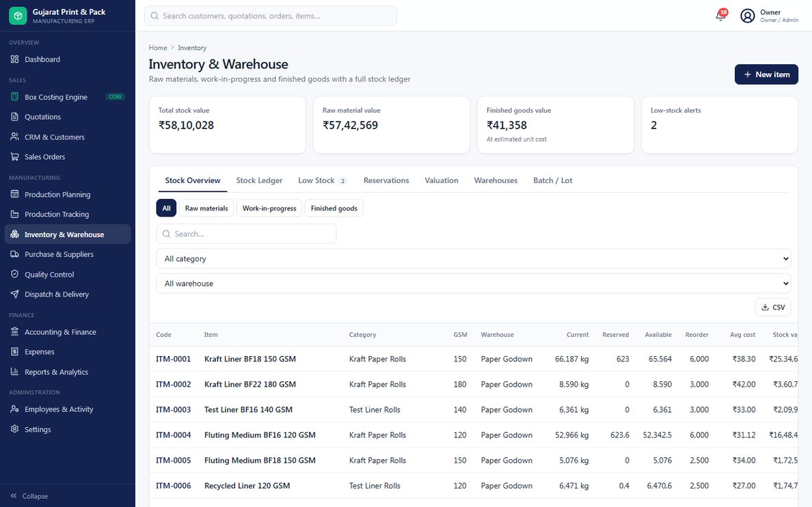The width and height of the screenshot is (812, 507).
Task: Open the Batch / Lot tab
Action: 552,180
